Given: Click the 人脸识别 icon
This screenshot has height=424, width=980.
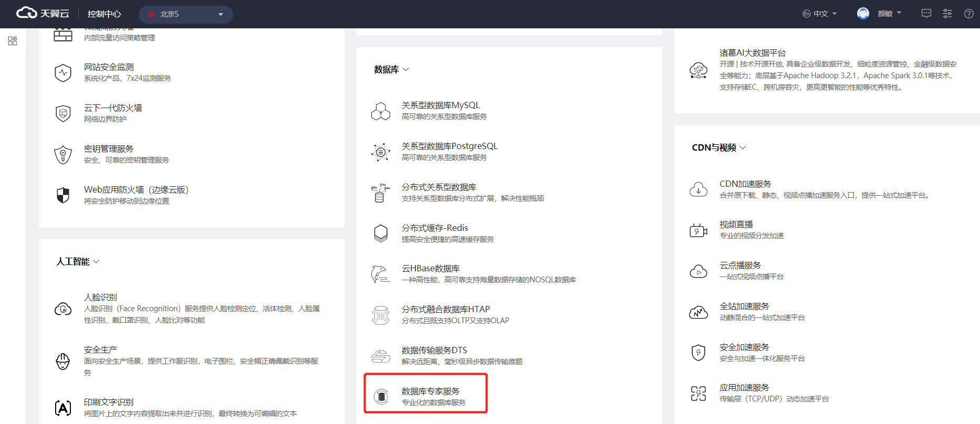Looking at the screenshot, I should (x=63, y=309).
